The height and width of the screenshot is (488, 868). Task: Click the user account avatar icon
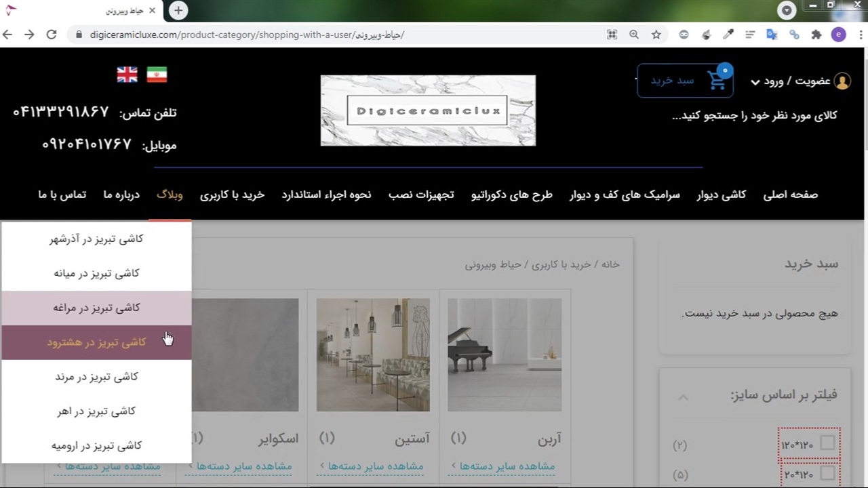[x=842, y=81]
